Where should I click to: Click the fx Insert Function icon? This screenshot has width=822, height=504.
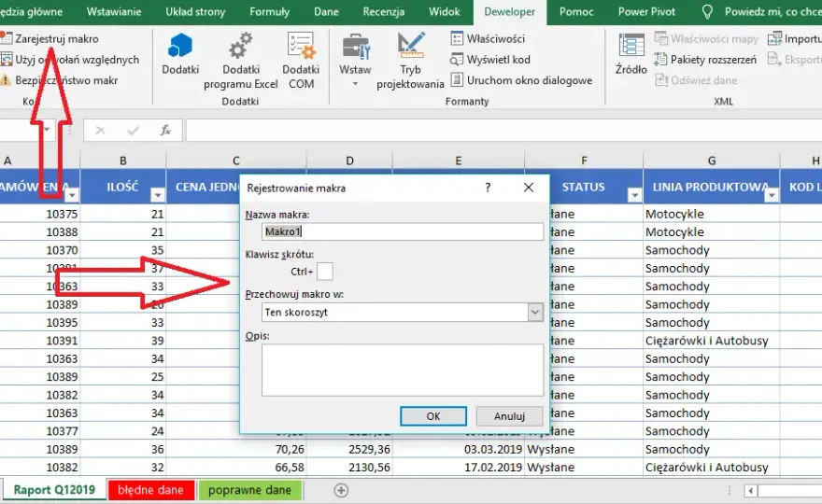165,131
